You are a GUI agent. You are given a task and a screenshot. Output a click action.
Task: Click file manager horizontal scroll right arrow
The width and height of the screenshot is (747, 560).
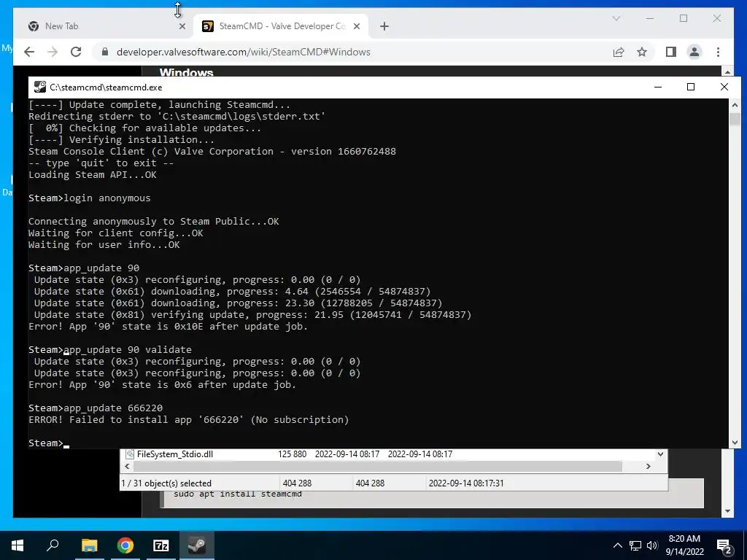[x=648, y=466]
